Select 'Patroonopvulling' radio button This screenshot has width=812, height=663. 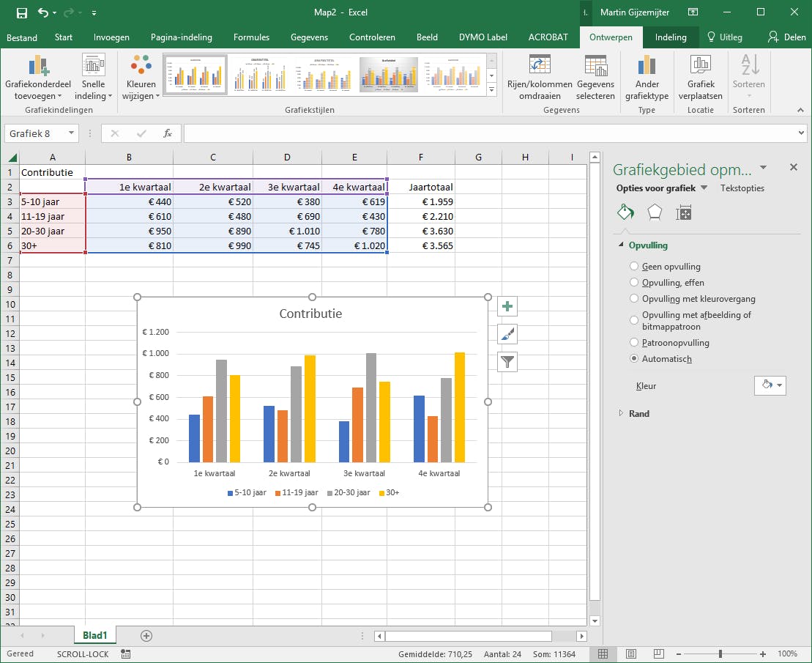pos(634,343)
